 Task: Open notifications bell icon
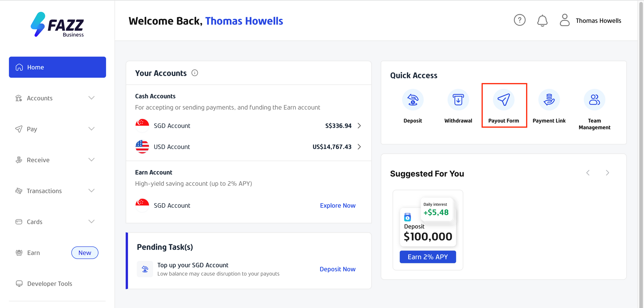click(x=542, y=21)
